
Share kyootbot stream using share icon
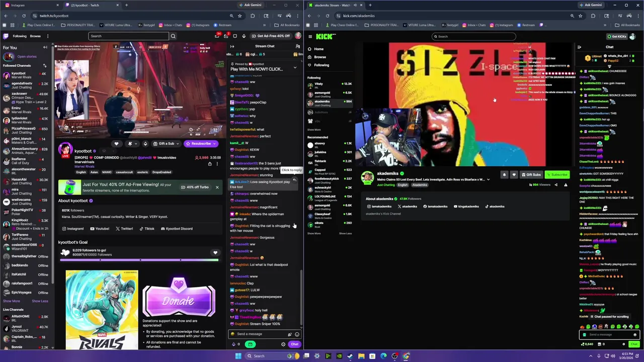click(210, 163)
